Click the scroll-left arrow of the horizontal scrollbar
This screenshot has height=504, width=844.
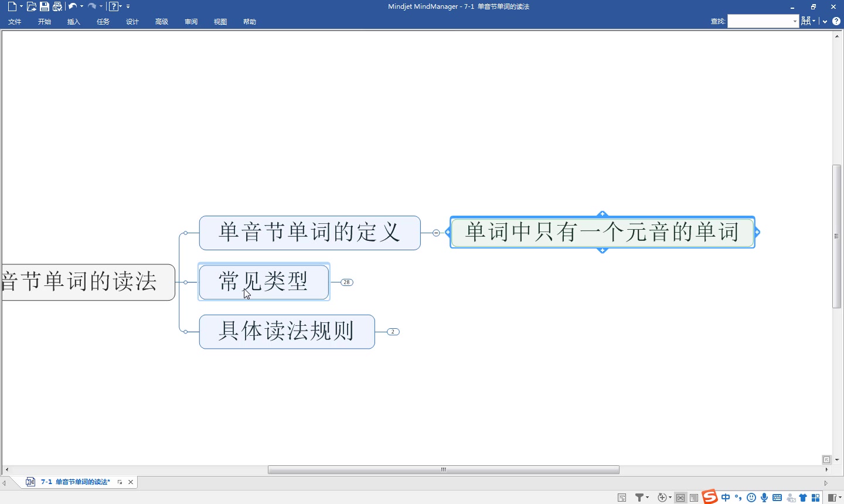6,469
